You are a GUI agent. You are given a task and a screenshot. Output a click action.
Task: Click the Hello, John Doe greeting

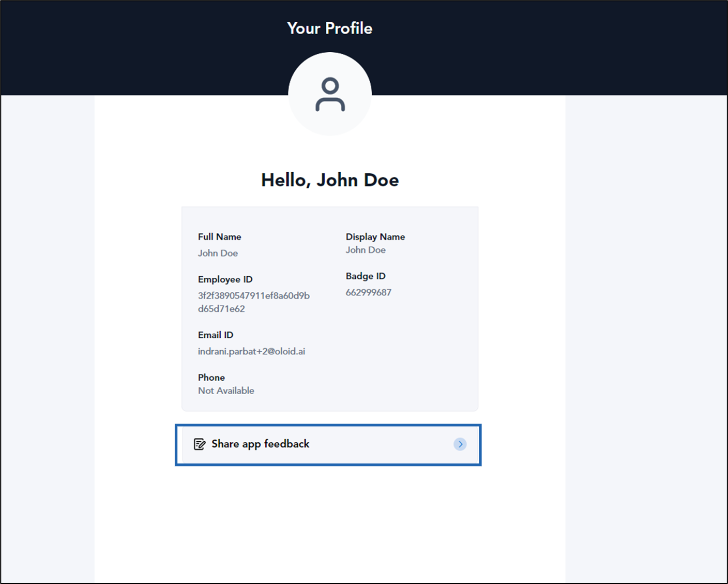(x=330, y=180)
